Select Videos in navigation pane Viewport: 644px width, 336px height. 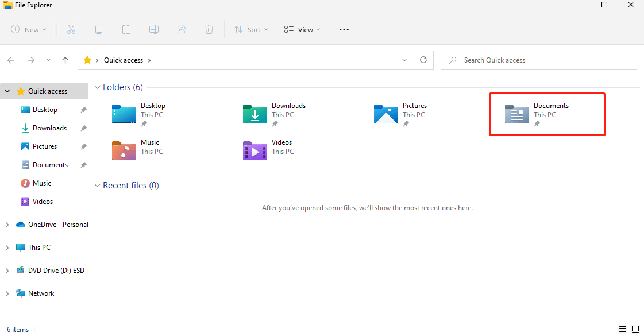coord(43,202)
